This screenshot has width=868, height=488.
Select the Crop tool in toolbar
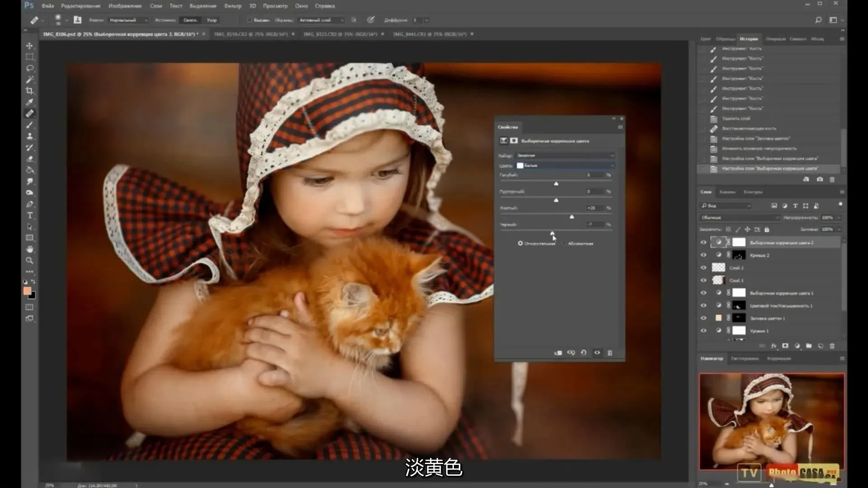tap(29, 91)
